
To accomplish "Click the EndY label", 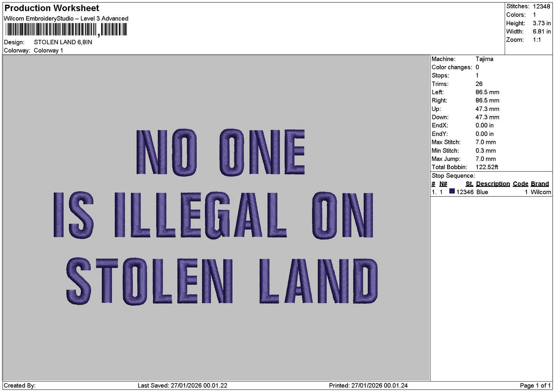I will (x=440, y=134).
